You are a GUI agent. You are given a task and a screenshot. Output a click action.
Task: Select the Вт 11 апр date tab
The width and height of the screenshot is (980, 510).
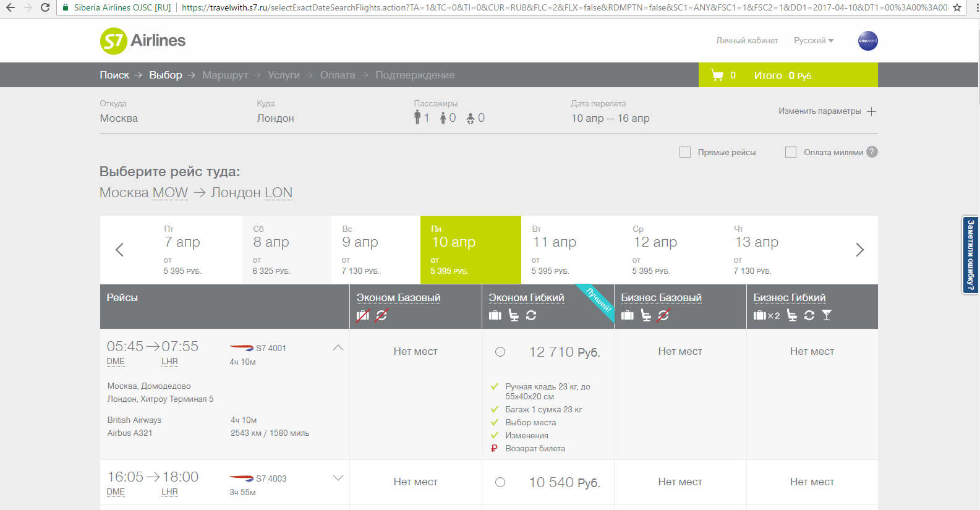click(571, 250)
